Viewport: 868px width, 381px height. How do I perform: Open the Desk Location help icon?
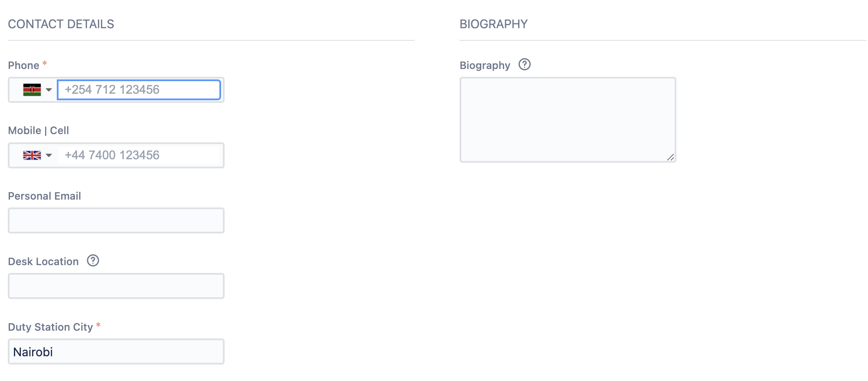point(93,260)
